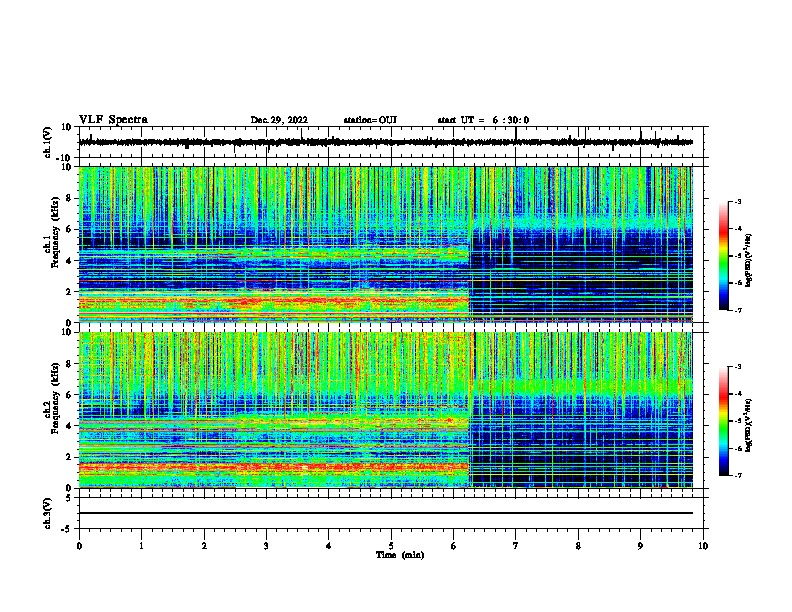The height and width of the screenshot is (612, 792).
Task: Click the -3 label on ch.1 colorbar
Action: click(738, 201)
